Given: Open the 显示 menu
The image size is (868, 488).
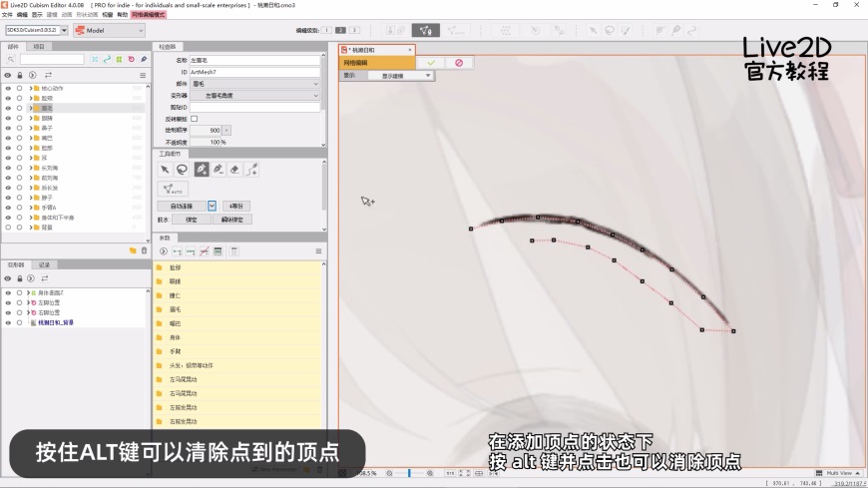Looking at the screenshot, I should coord(37,15).
